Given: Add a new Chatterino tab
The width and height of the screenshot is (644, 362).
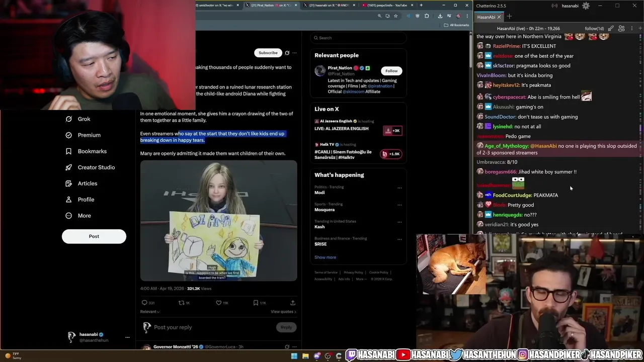Looking at the screenshot, I should (509, 17).
